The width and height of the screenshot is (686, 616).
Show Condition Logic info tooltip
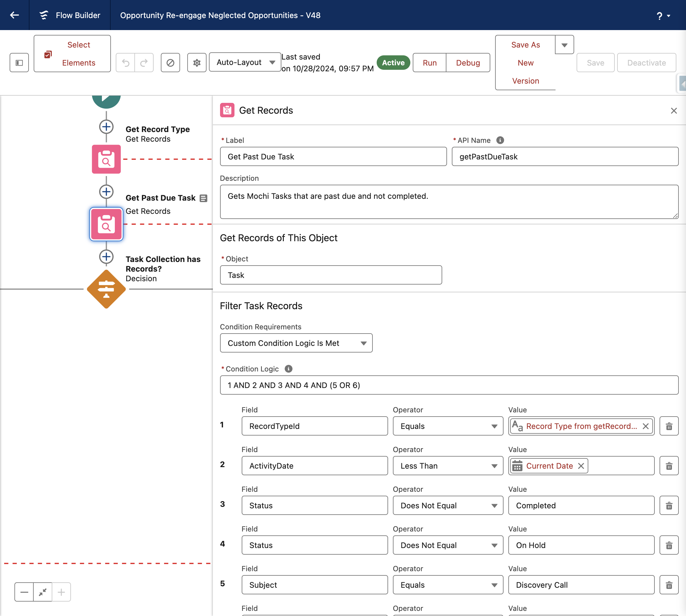[x=289, y=369]
